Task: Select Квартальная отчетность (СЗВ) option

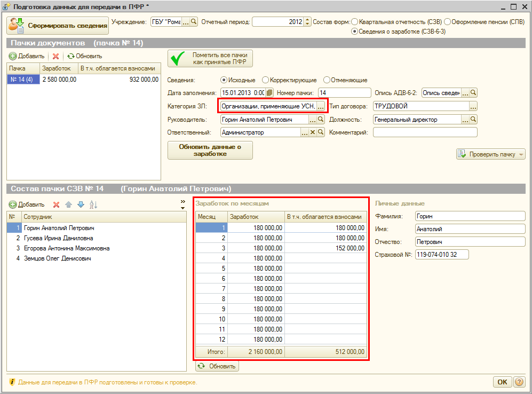Action: point(355,22)
